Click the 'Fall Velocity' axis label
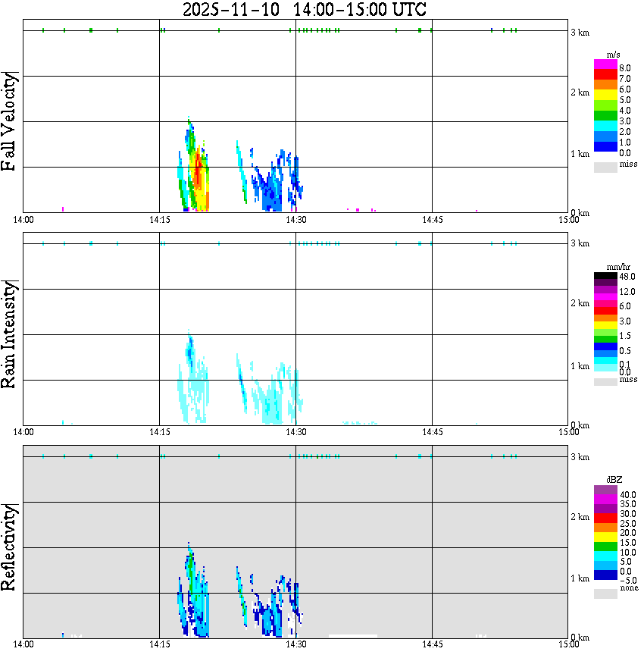 [x=9, y=122]
